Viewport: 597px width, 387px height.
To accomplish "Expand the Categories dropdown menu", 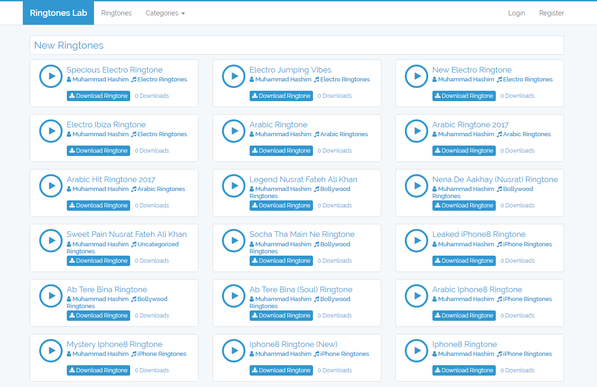I will coord(165,13).
